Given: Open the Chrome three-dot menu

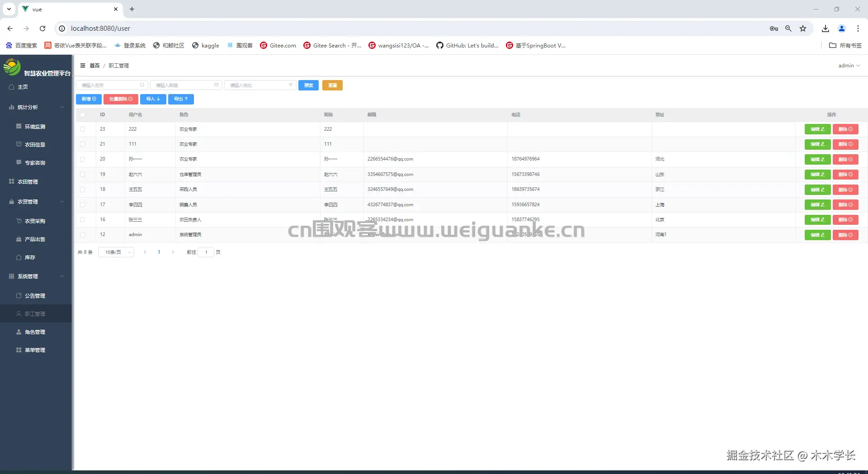Looking at the screenshot, I should [858, 28].
